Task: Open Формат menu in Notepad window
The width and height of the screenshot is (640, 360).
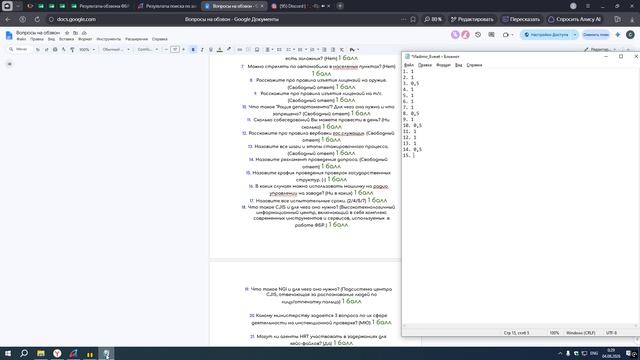Action: [443, 65]
